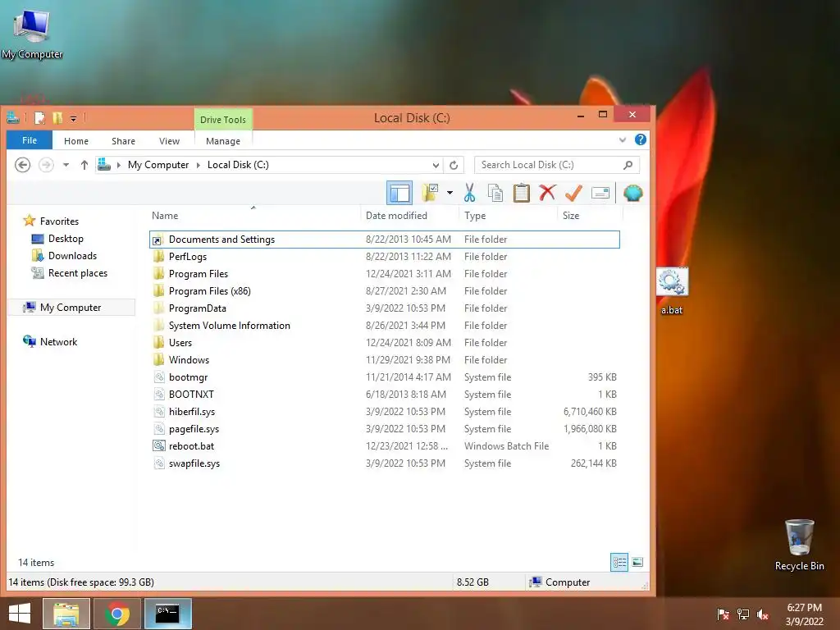The image size is (840, 630).
Task: Select the a.bat desktop icon
Action: [672, 291]
